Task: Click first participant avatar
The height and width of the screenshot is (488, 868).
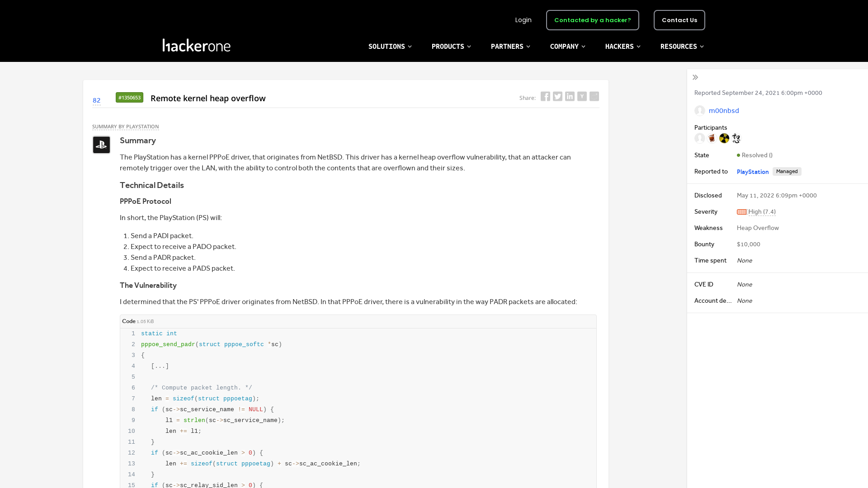Action: coord(700,138)
